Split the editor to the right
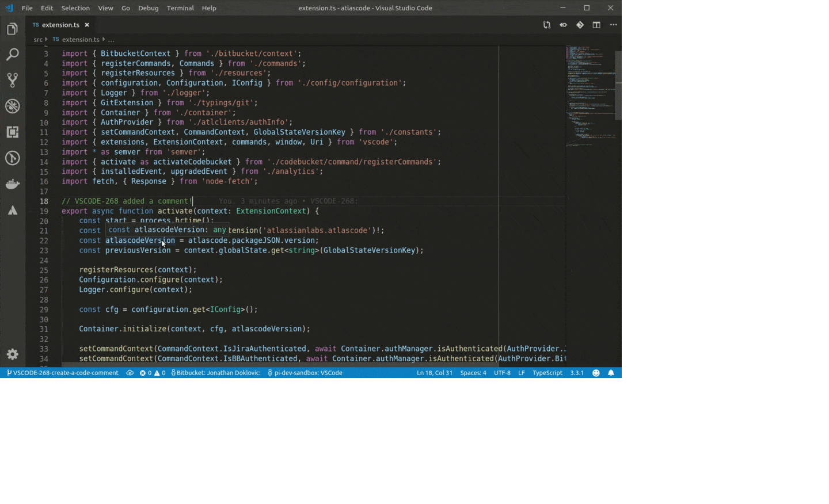 pos(596,25)
